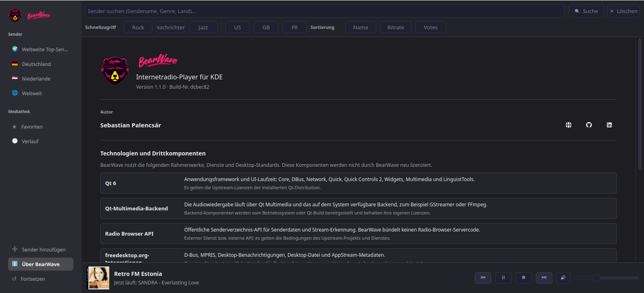Viewport: 644px width, 293px height.
Task: Open Favoriten in the Mediathek
Action: click(x=41, y=127)
